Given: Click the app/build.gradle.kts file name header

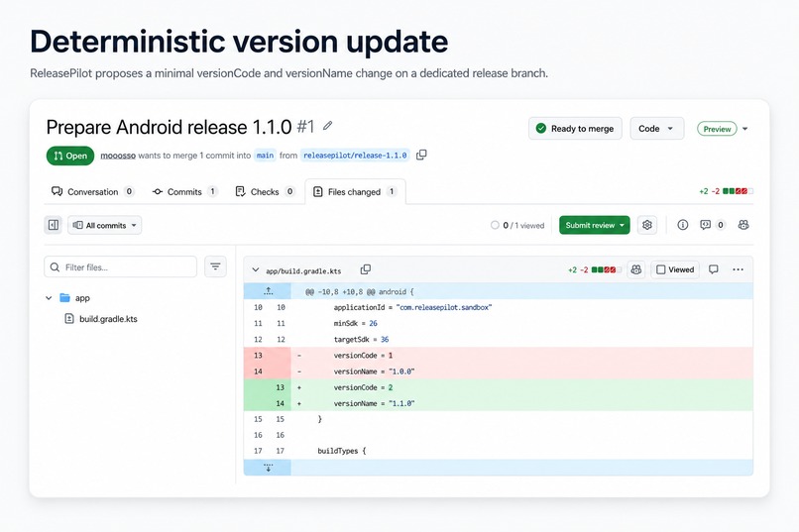Looking at the screenshot, I should pyautogui.click(x=303, y=270).
